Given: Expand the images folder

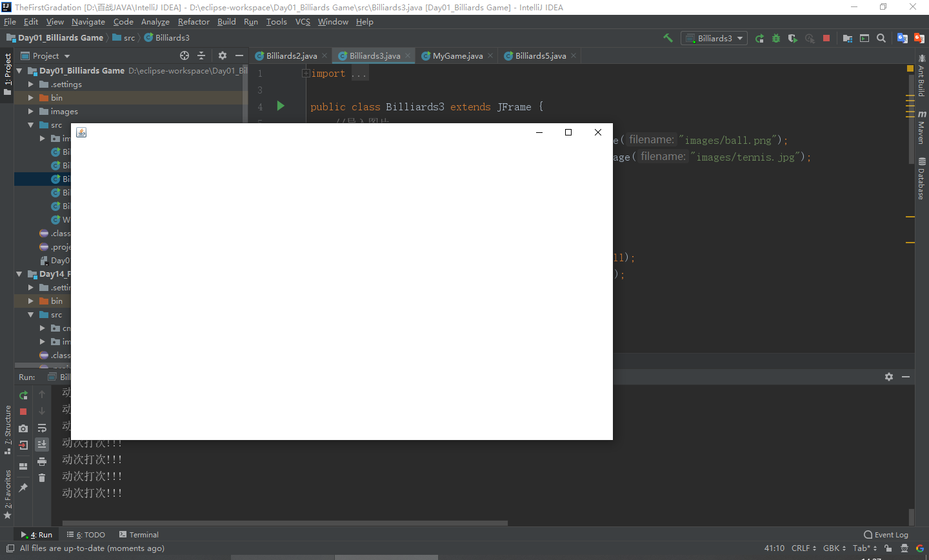Looking at the screenshot, I should tap(31, 112).
